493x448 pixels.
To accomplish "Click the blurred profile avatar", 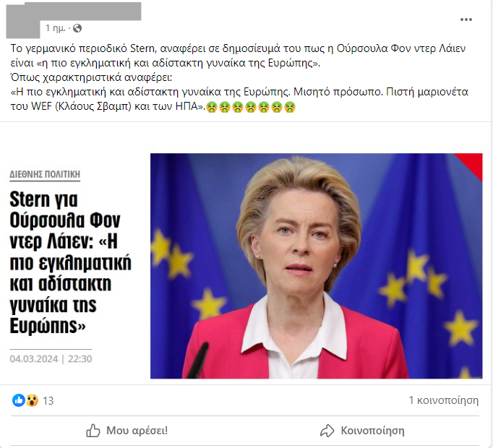I will [23, 20].
